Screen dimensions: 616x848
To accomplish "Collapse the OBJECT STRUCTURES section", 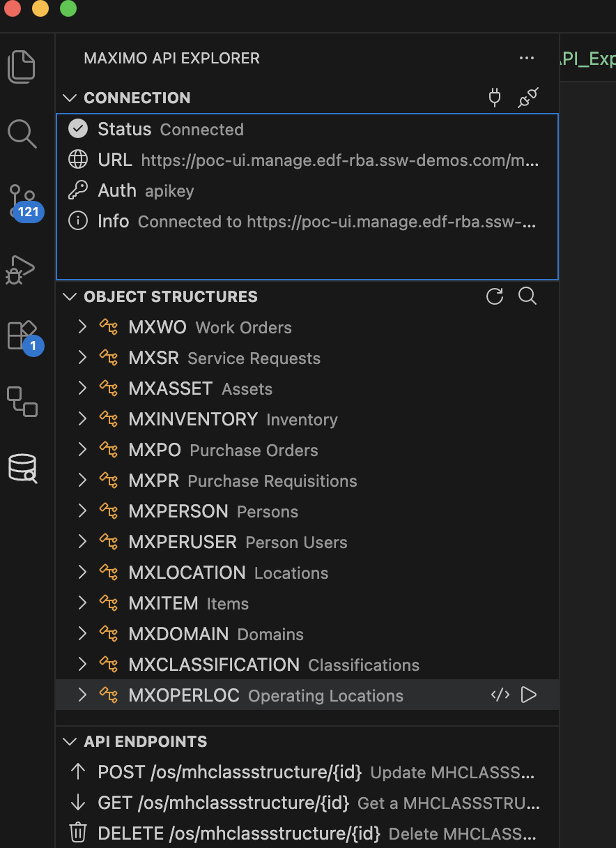I will click(69, 296).
